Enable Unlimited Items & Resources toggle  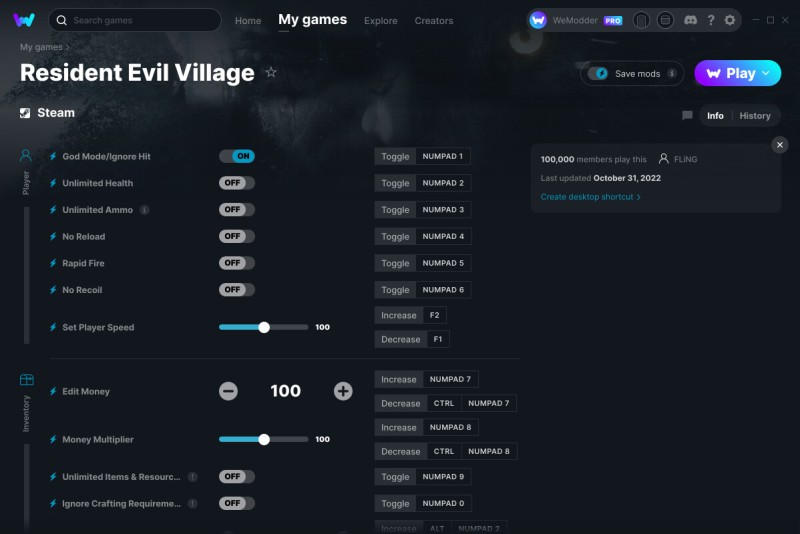pyautogui.click(x=237, y=476)
